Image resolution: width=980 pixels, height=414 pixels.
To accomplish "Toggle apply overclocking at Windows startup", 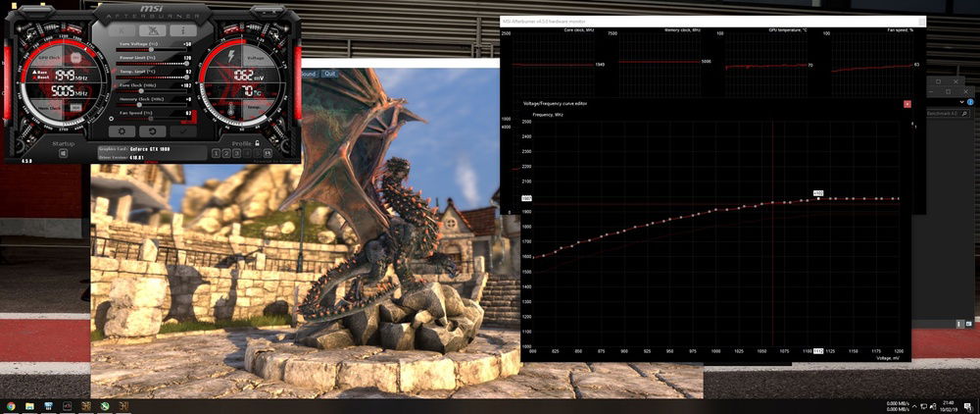I will [x=63, y=153].
